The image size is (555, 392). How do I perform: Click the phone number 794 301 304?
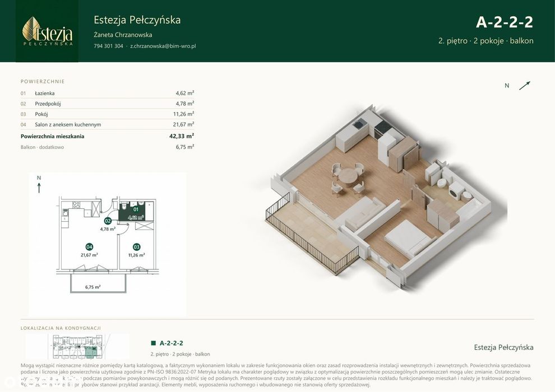coord(108,46)
